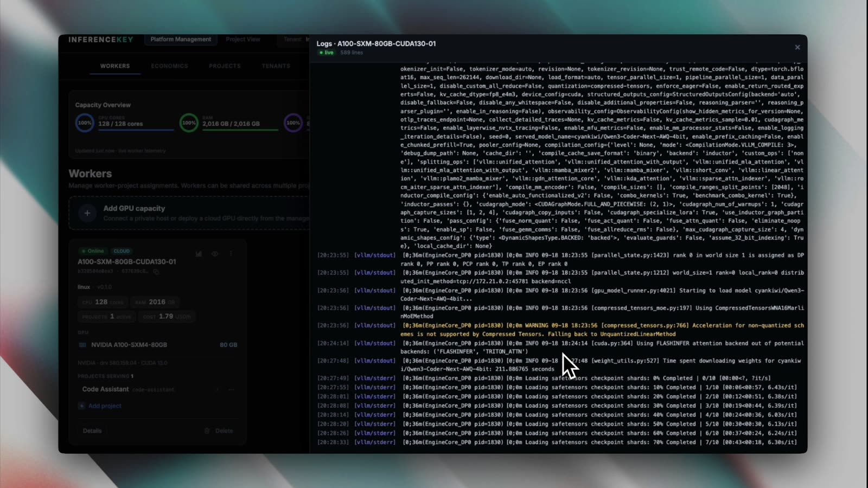This screenshot has width=868, height=488.
Task: Click the Logs panel title text
Action: click(x=376, y=43)
